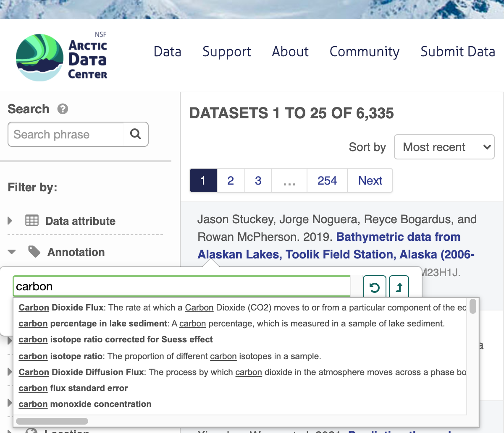The width and height of the screenshot is (504, 433).
Task: Click the Search phrase input field
Action: click(x=66, y=134)
